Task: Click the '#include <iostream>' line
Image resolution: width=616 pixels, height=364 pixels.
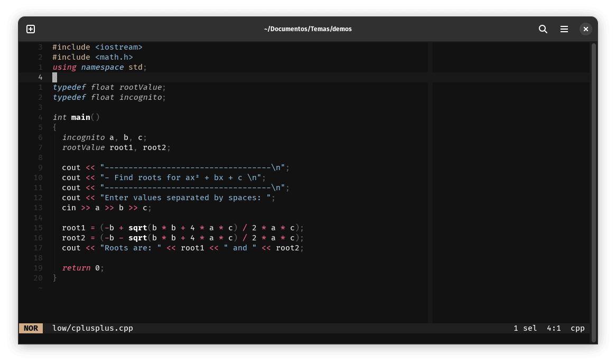Action: (x=97, y=47)
